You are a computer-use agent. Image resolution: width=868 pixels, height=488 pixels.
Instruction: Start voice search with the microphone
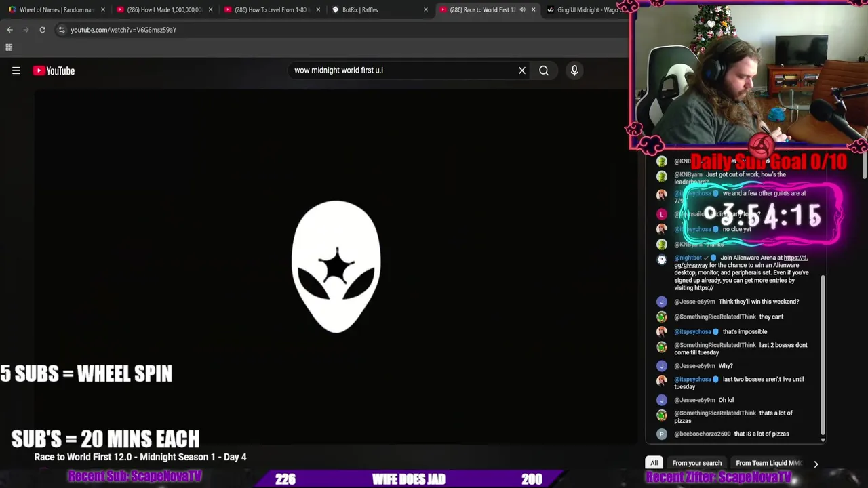pos(574,70)
